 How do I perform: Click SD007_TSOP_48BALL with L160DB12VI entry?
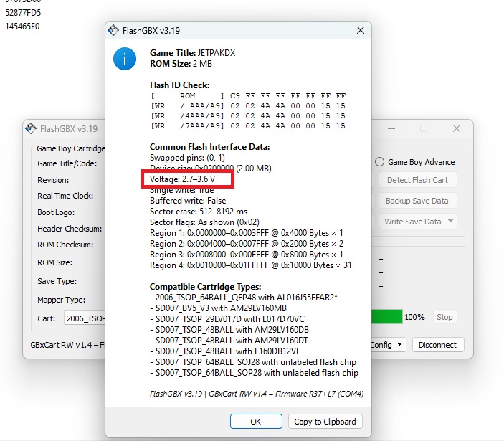[224, 351]
